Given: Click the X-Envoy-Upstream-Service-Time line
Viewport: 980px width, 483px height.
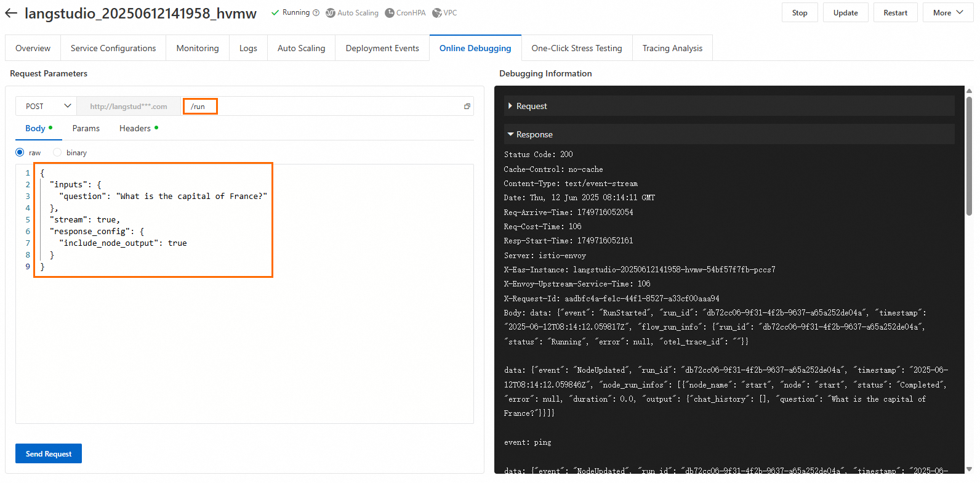Looking at the screenshot, I should 577,284.
